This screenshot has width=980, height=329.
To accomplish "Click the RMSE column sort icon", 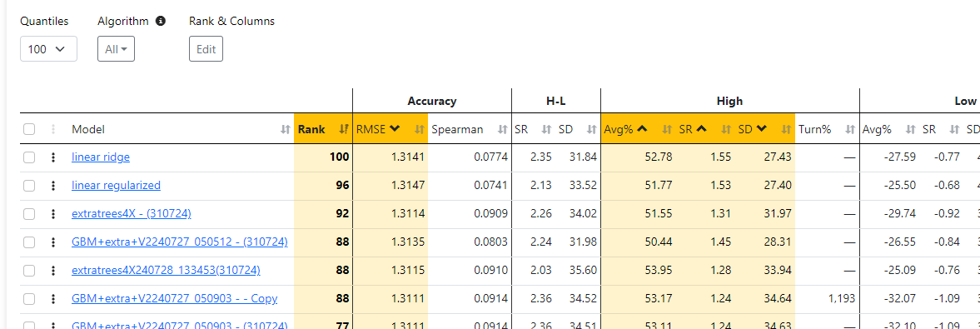I will tap(420, 129).
